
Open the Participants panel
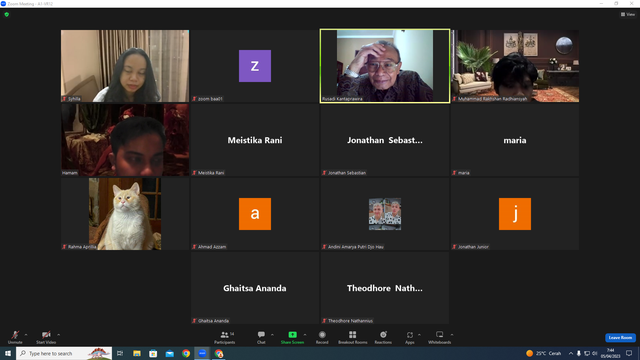tap(224, 337)
